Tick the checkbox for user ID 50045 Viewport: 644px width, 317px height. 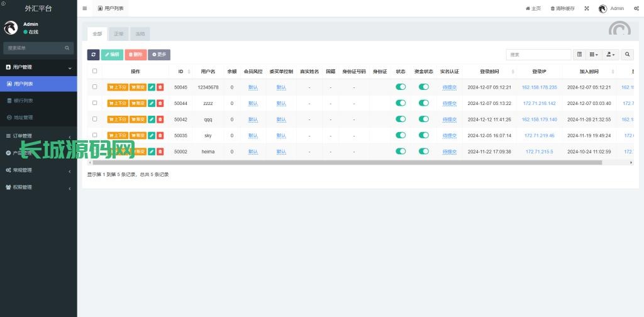95,87
